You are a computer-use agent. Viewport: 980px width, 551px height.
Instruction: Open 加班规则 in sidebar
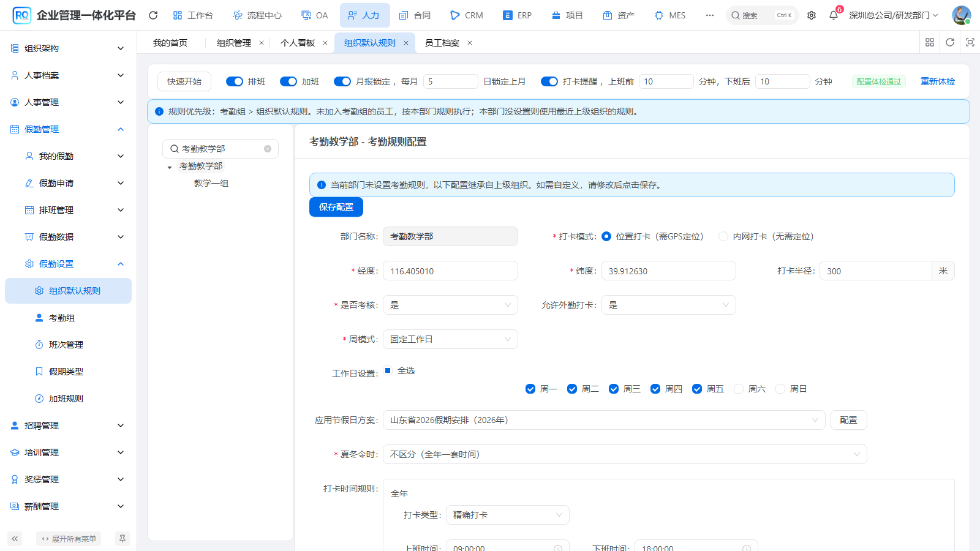pos(68,399)
